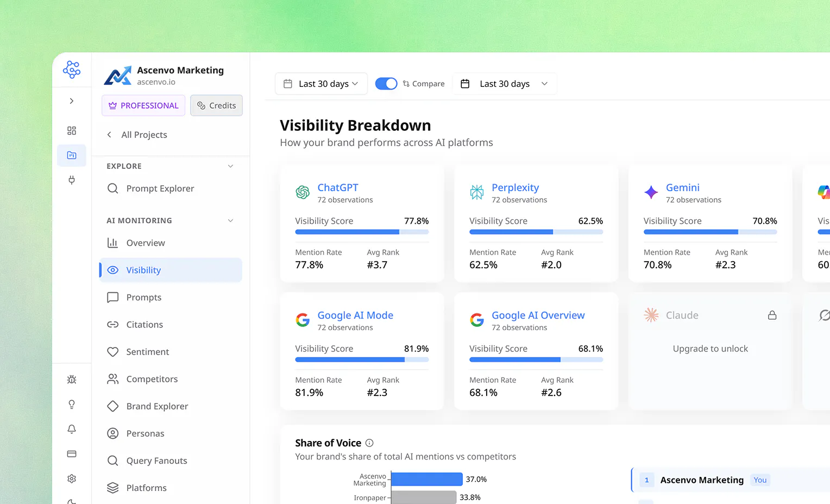This screenshot has width=830, height=504.
Task: Open Prompt Explorer
Action: pyautogui.click(x=171, y=188)
